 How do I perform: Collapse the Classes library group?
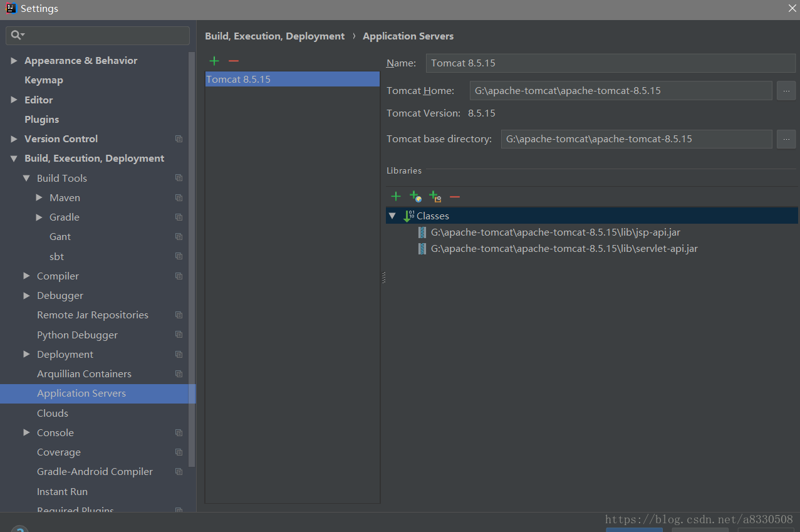coord(392,216)
